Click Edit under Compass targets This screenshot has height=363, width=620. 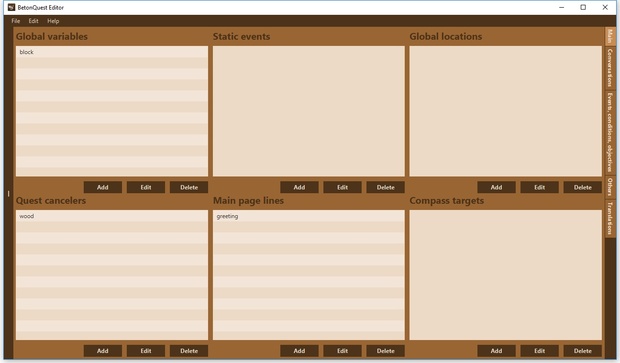click(539, 351)
